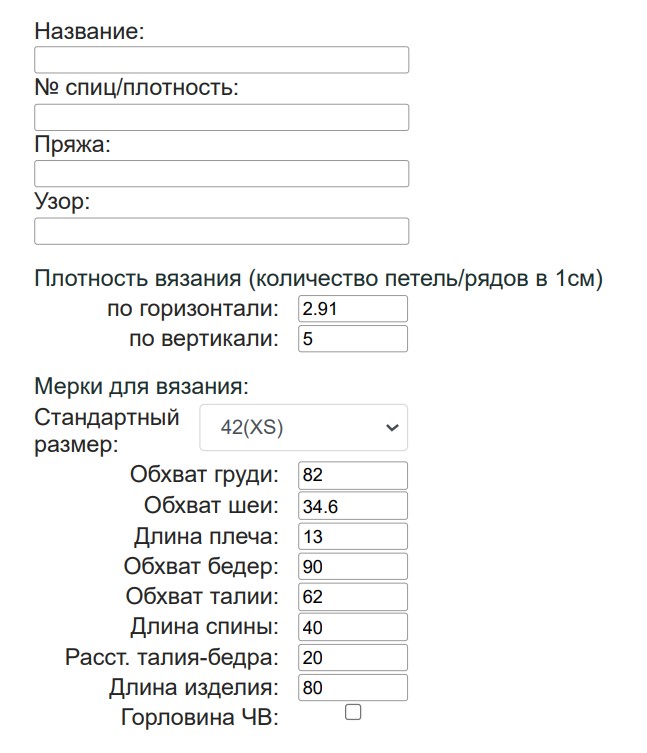Enable the Горловина ЧВ checkbox
The height and width of the screenshot is (753, 647).
tap(353, 713)
